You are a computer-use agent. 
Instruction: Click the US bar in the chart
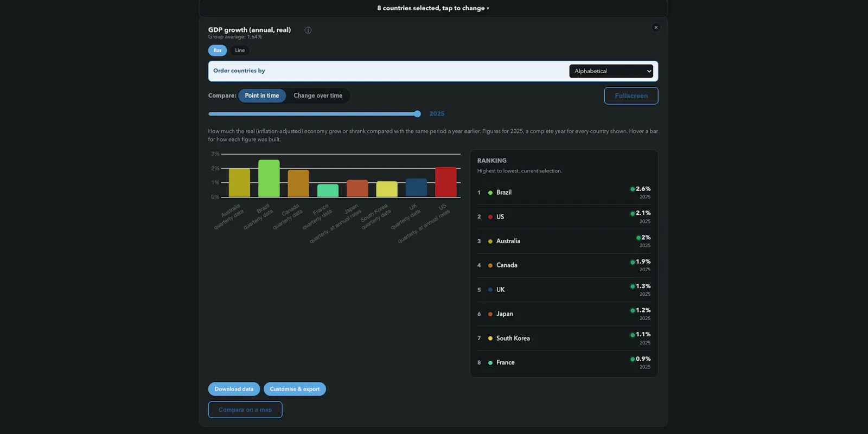[446, 182]
